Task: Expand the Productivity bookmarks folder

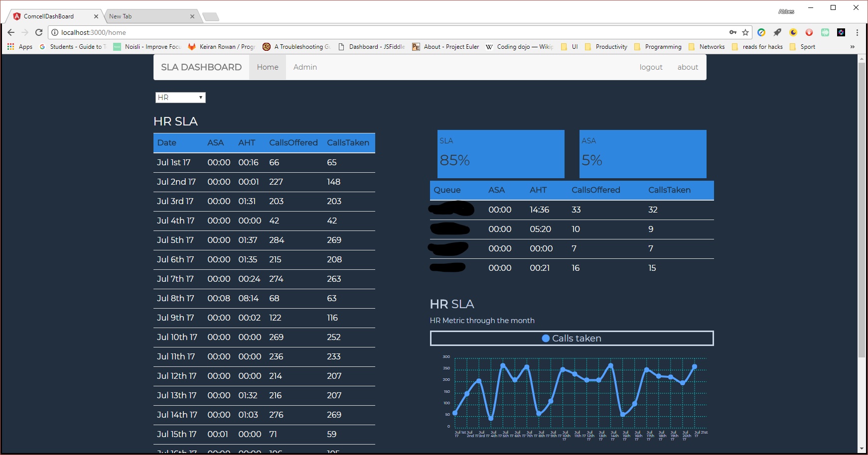Action: [x=606, y=47]
